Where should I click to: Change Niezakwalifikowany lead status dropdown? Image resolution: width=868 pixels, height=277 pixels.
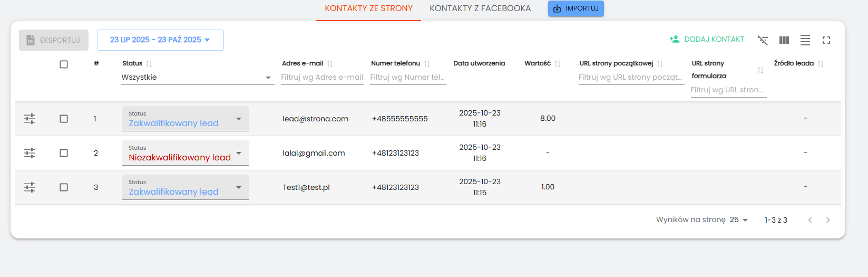click(185, 153)
